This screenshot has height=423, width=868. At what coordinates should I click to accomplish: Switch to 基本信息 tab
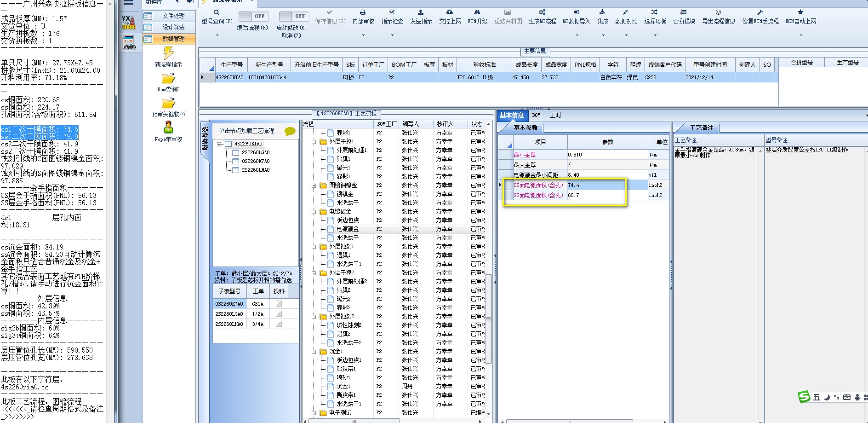[512, 115]
